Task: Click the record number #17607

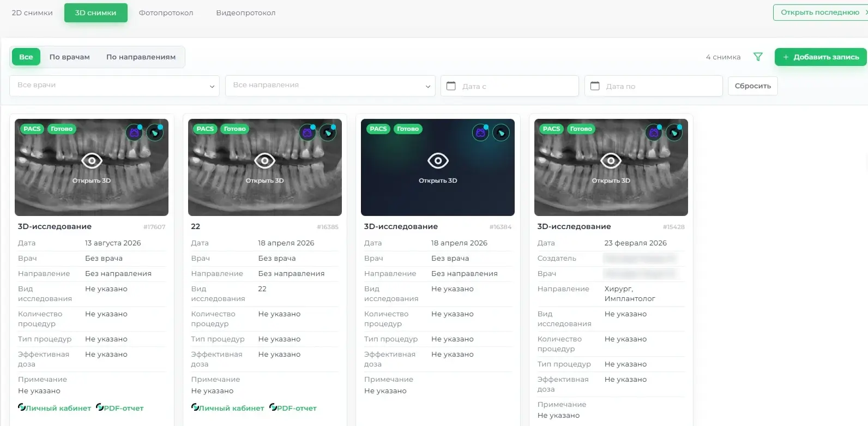Action: 154,227
